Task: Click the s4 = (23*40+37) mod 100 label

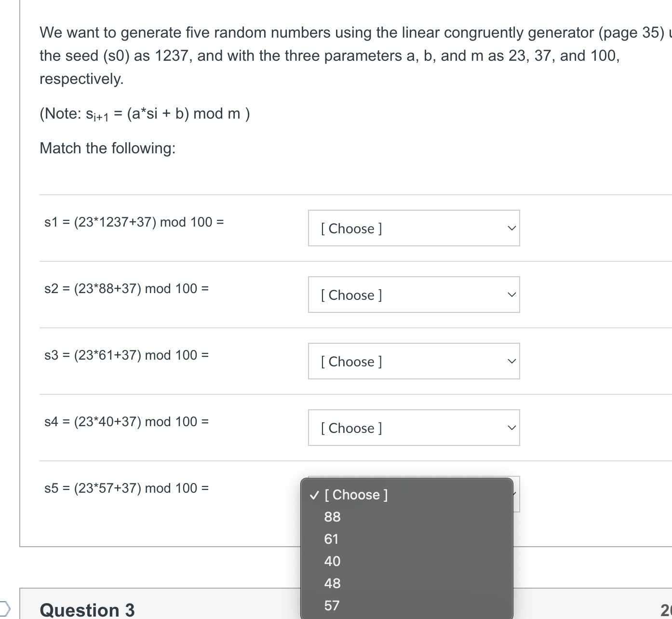Action: tap(126, 422)
